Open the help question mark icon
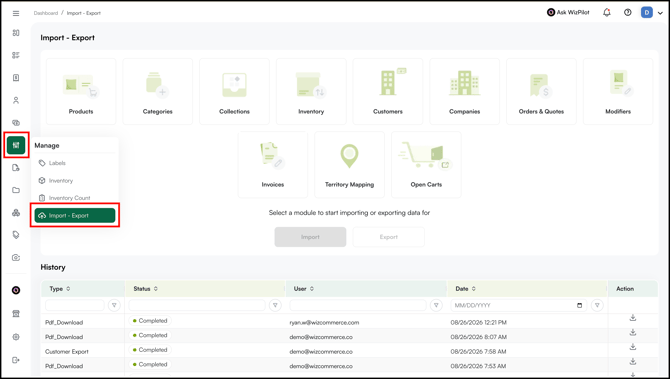The width and height of the screenshot is (670, 379). (628, 13)
